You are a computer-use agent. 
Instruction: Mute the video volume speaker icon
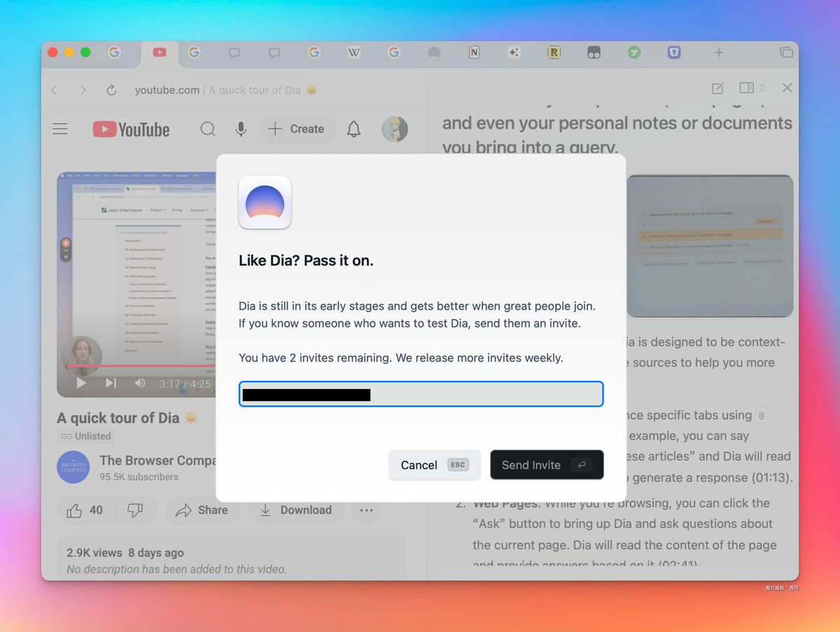pos(140,383)
